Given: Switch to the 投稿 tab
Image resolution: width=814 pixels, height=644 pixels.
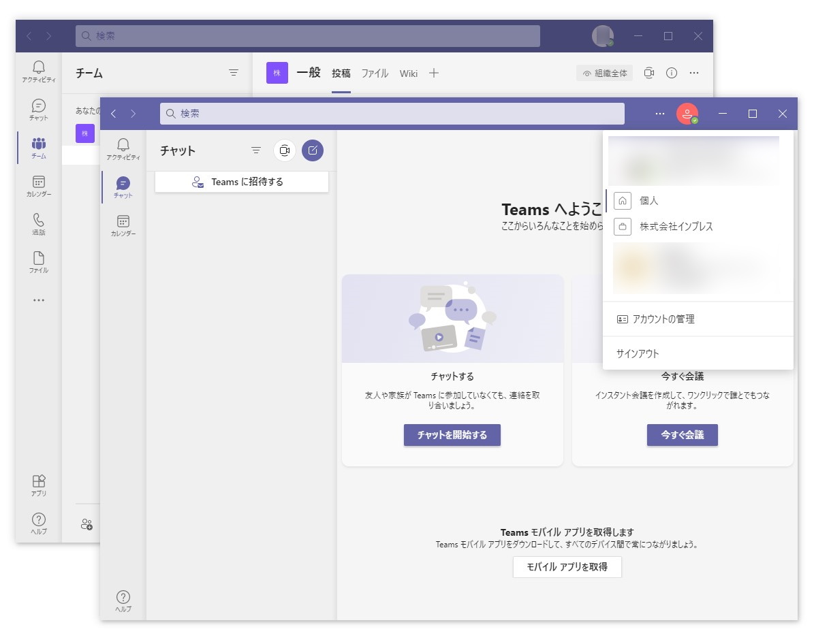Looking at the screenshot, I should tap(341, 73).
